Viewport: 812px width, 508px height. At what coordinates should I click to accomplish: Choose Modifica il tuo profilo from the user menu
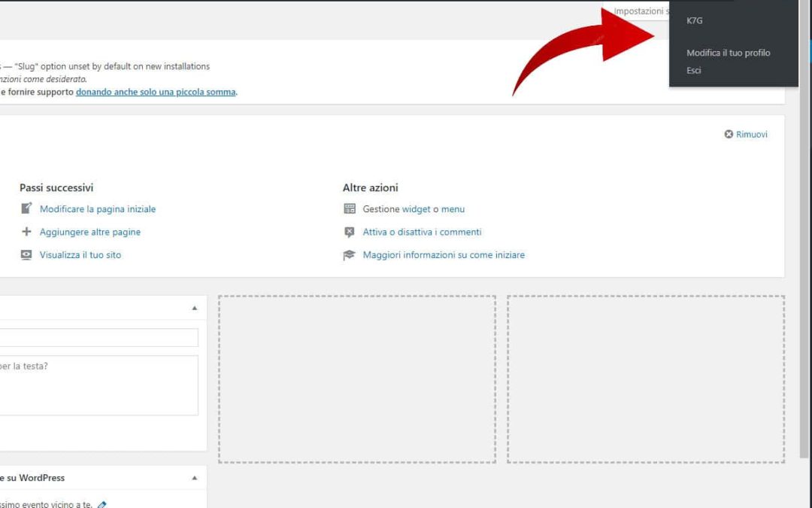click(728, 53)
